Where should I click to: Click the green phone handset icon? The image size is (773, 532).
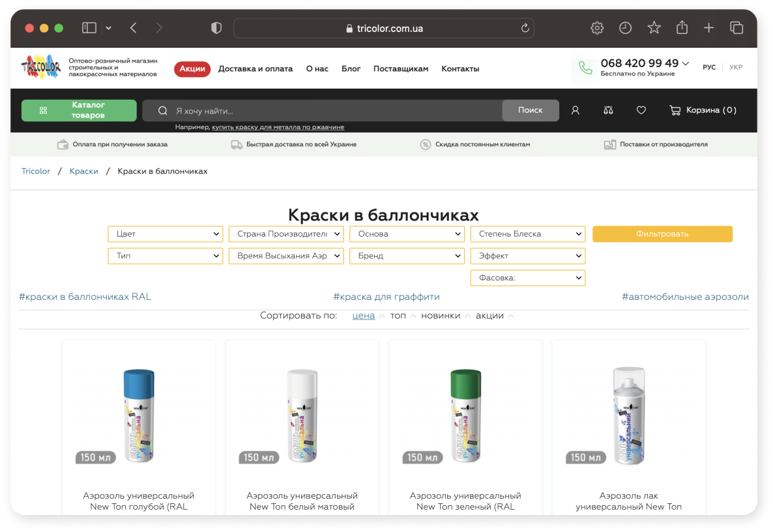pos(585,68)
